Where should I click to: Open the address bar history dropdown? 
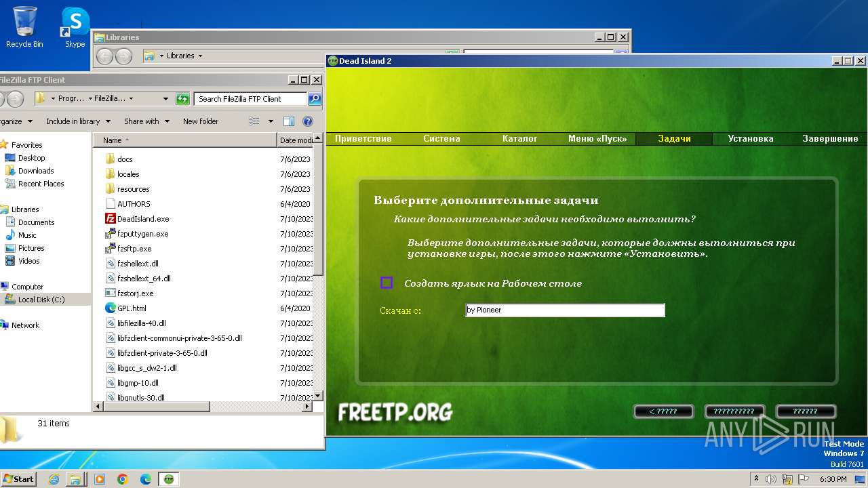(x=165, y=98)
